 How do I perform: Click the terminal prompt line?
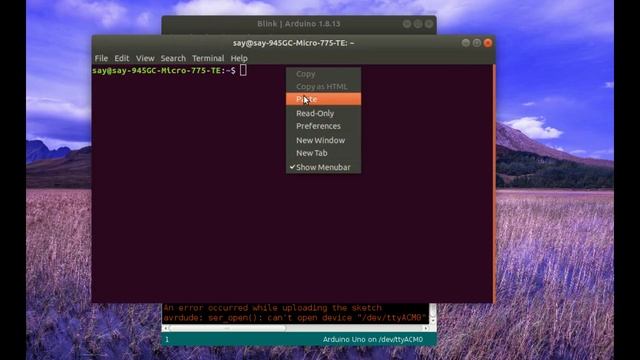(169, 71)
